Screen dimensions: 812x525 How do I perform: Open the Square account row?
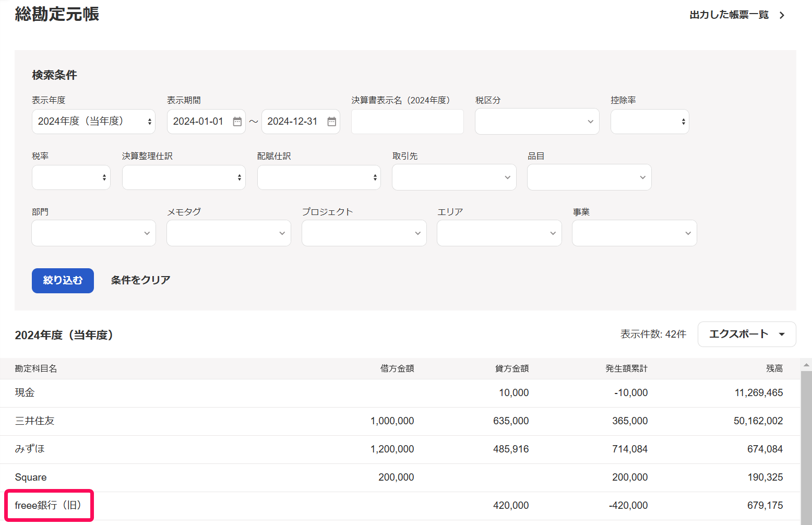coord(400,478)
